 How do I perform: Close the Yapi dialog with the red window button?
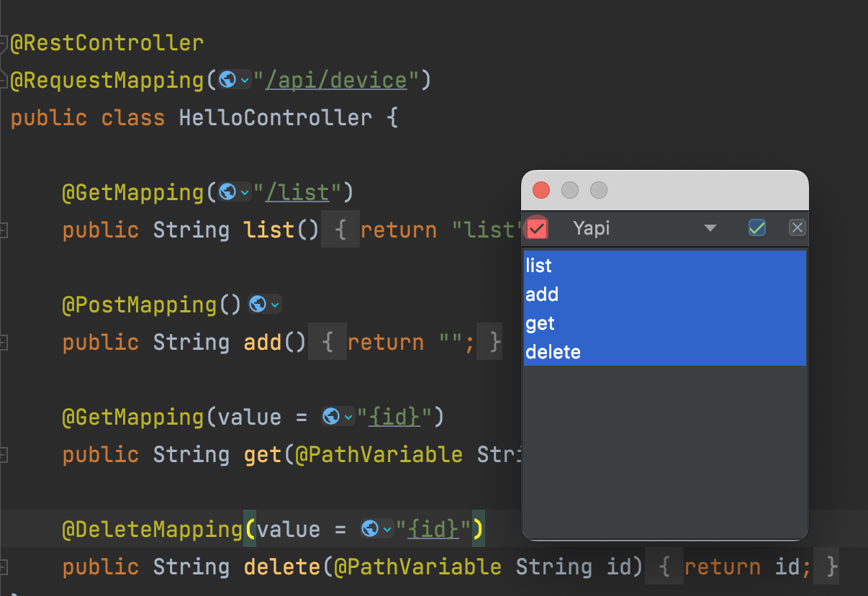[x=541, y=190]
